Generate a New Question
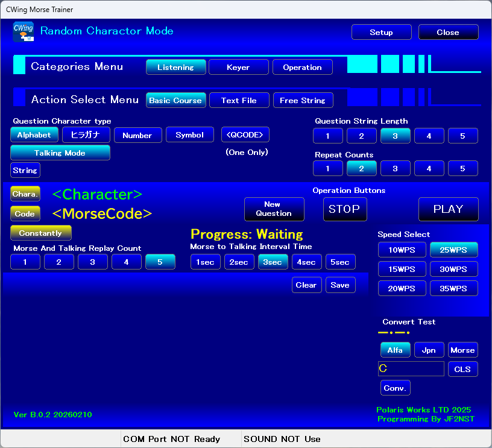Screen dimensions: 492x448 coord(274,209)
